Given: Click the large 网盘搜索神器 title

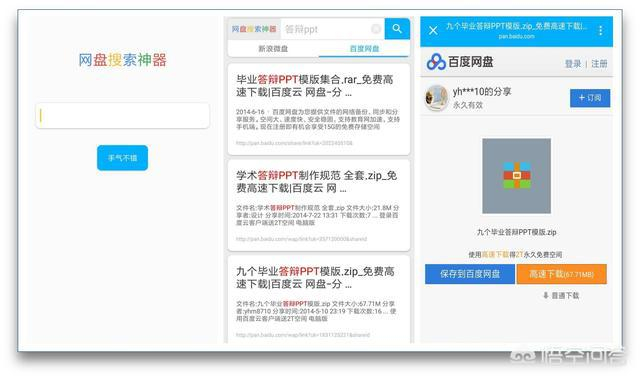Looking at the screenshot, I should [x=122, y=60].
